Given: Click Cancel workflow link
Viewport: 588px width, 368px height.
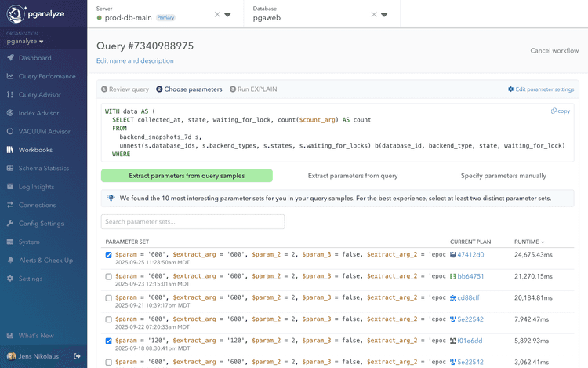Looking at the screenshot, I should (554, 51).
